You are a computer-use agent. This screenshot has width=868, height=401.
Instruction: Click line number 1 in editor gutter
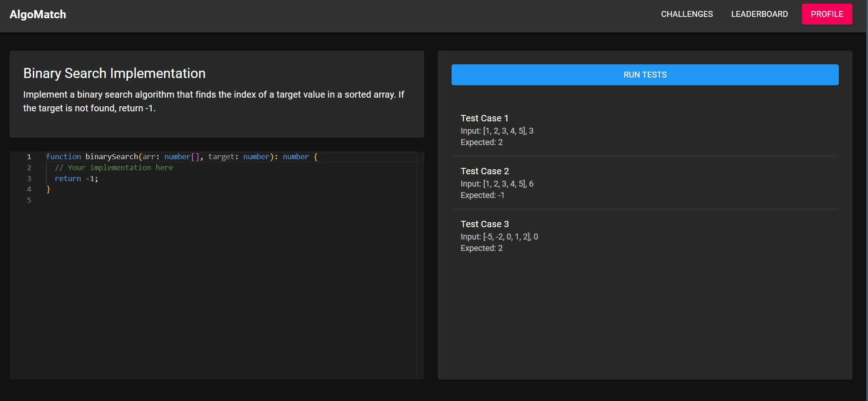pyautogui.click(x=29, y=156)
